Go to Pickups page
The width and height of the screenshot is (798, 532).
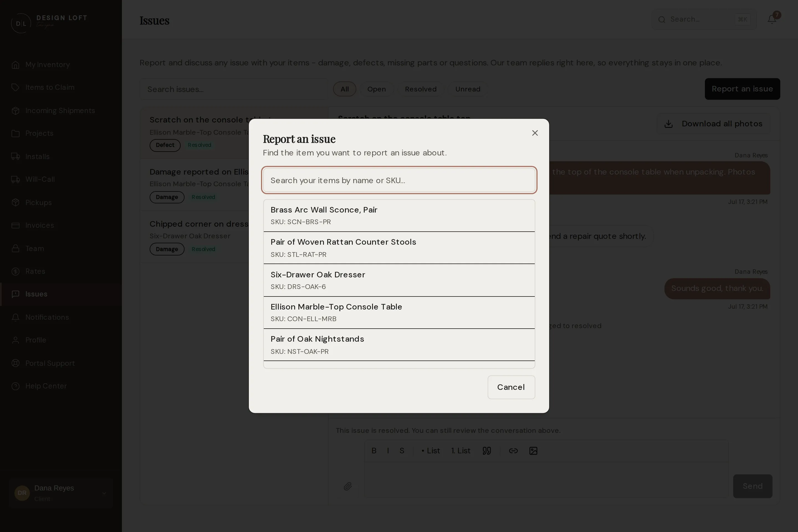click(61, 203)
